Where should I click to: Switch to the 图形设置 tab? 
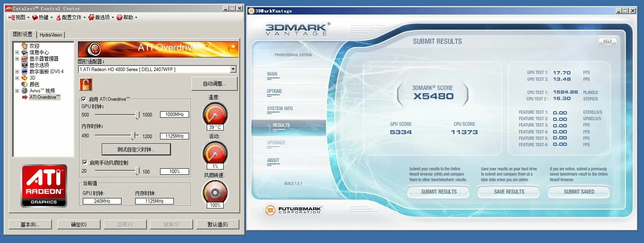[23, 35]
